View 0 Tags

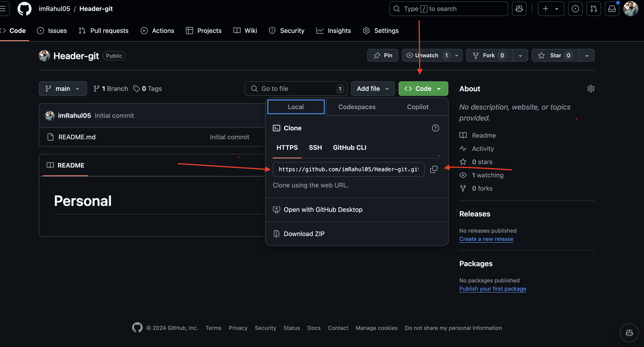click(x=147, y=88)
